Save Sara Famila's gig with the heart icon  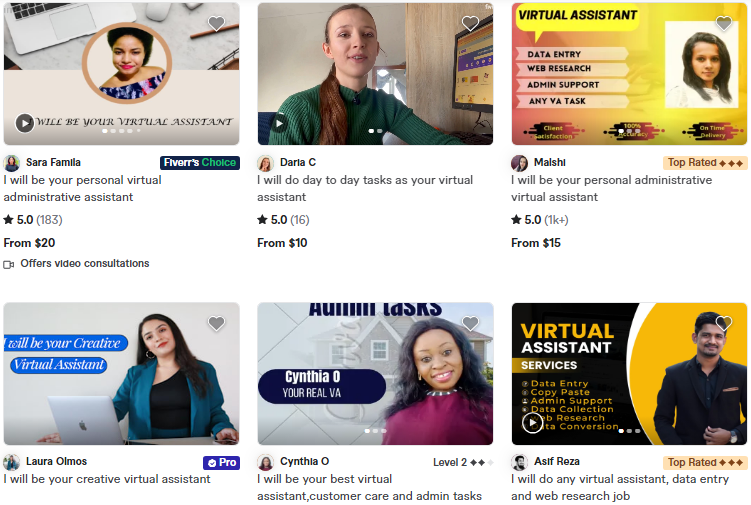tap(216, 23)
